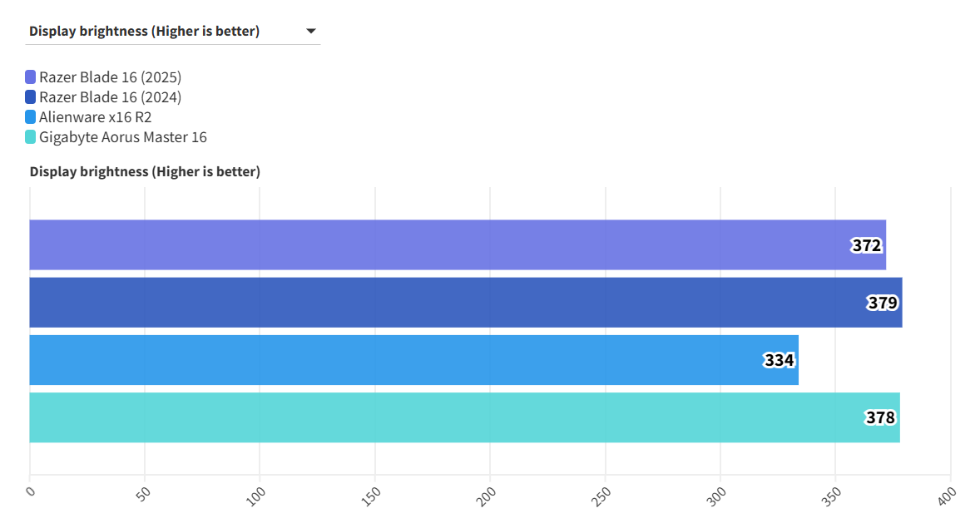
Task: Click the 378 value label
Action: (x=880, y=417)
